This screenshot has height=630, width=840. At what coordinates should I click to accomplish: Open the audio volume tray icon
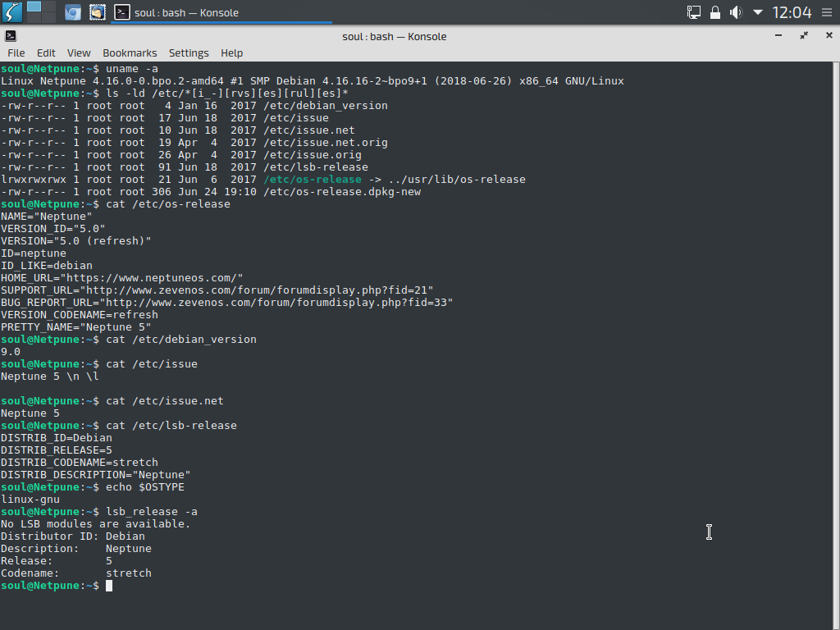click(x=737, y=12)
